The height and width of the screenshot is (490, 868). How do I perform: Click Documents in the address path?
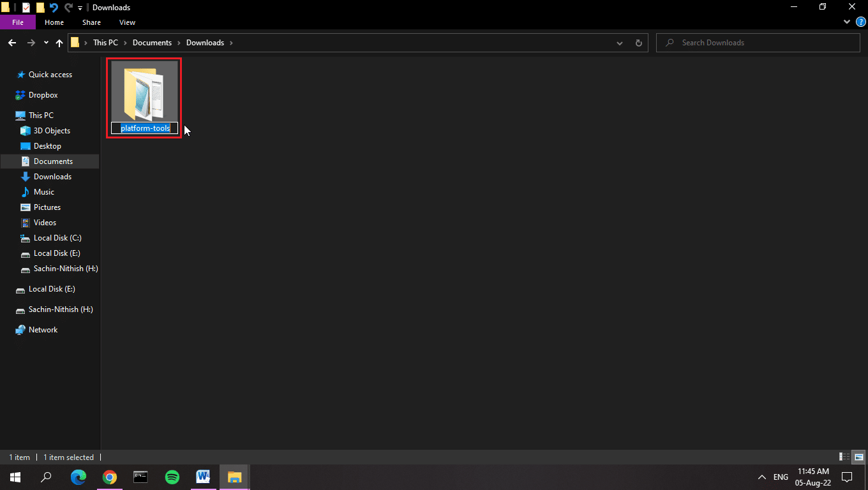[152, 43]
